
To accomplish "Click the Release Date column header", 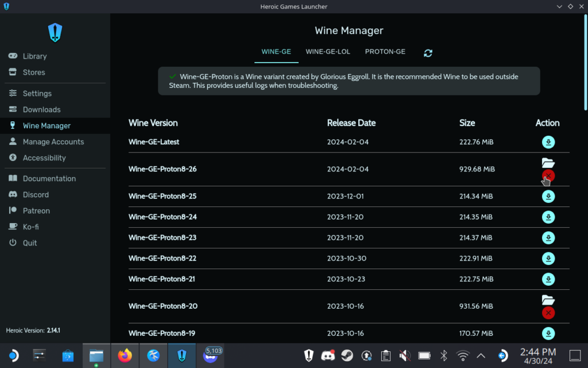I will pos(351,123).
